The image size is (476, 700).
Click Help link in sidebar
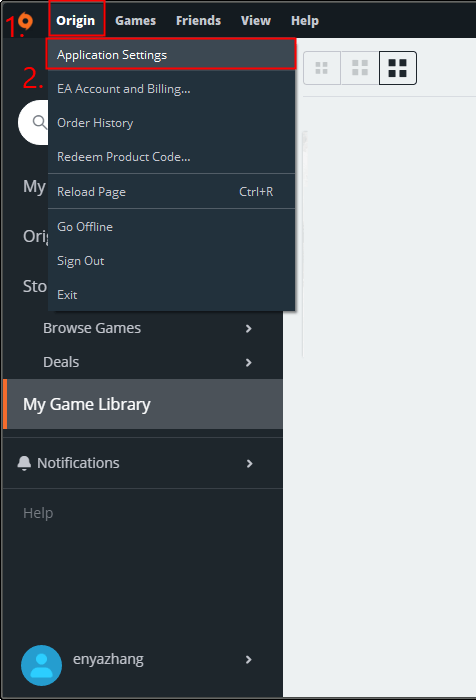38,513
